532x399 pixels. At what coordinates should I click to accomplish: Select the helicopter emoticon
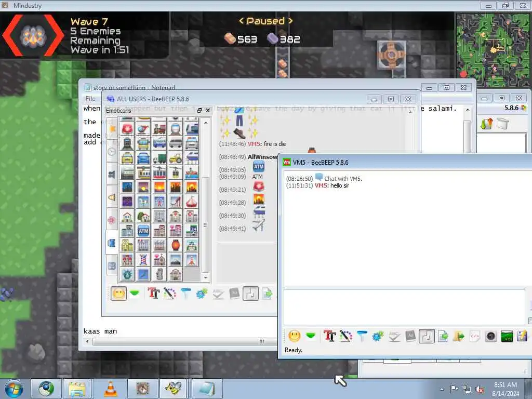143,129
